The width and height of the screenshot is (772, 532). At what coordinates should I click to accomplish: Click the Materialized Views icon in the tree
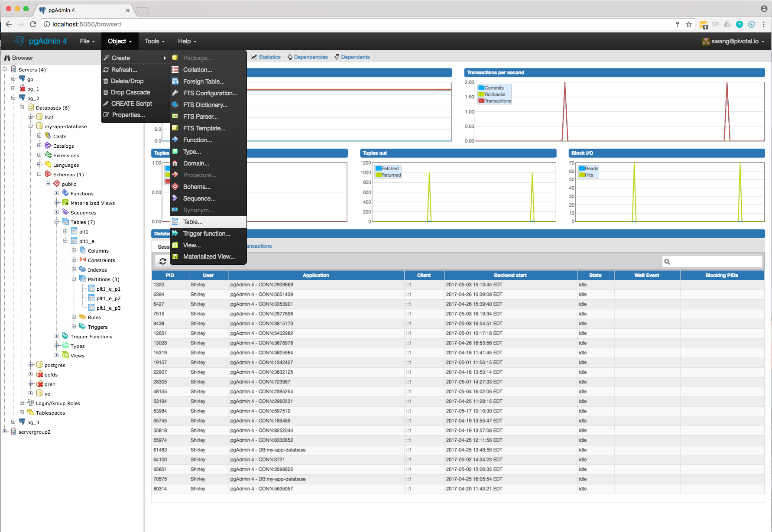tap(65, 203)
